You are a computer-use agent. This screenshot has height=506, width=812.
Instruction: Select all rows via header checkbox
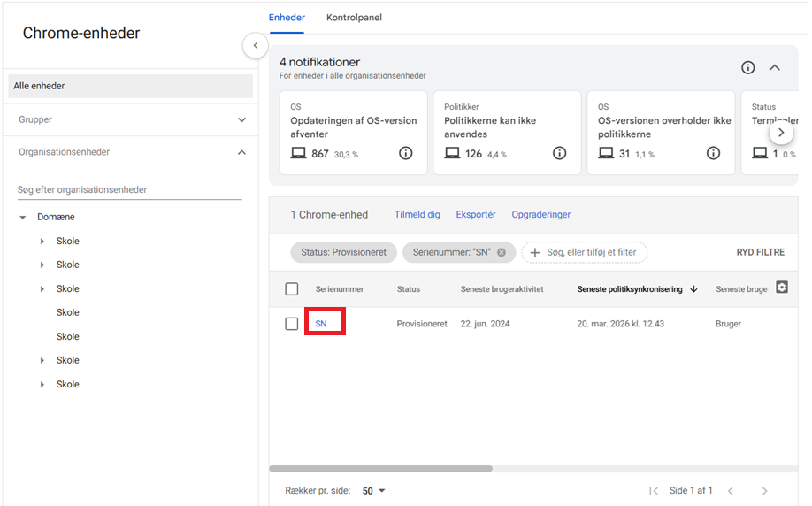click(292, 289)
